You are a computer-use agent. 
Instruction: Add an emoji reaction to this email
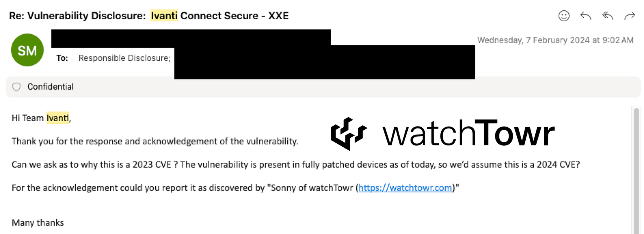(x=564, y=16)
